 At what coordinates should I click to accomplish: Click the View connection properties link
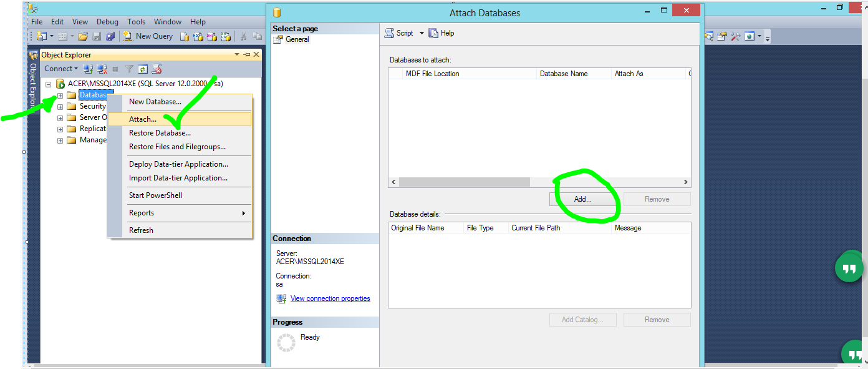tap(330, 298)
